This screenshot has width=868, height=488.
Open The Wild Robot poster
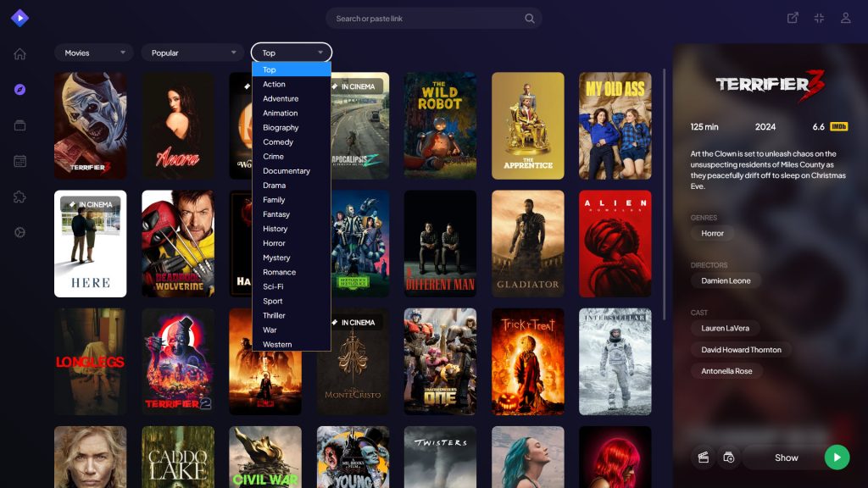tap(440, 125)
